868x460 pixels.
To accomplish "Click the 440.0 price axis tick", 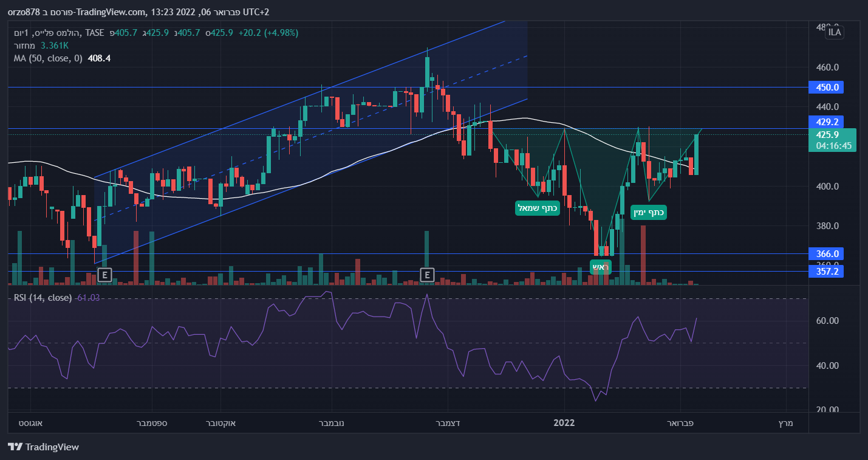I will [827, 106].
